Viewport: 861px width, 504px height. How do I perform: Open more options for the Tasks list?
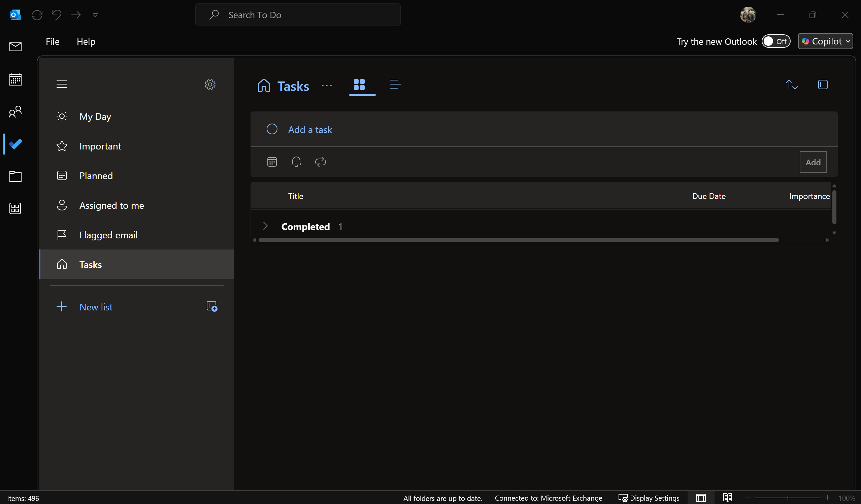[x=327, y=86]
